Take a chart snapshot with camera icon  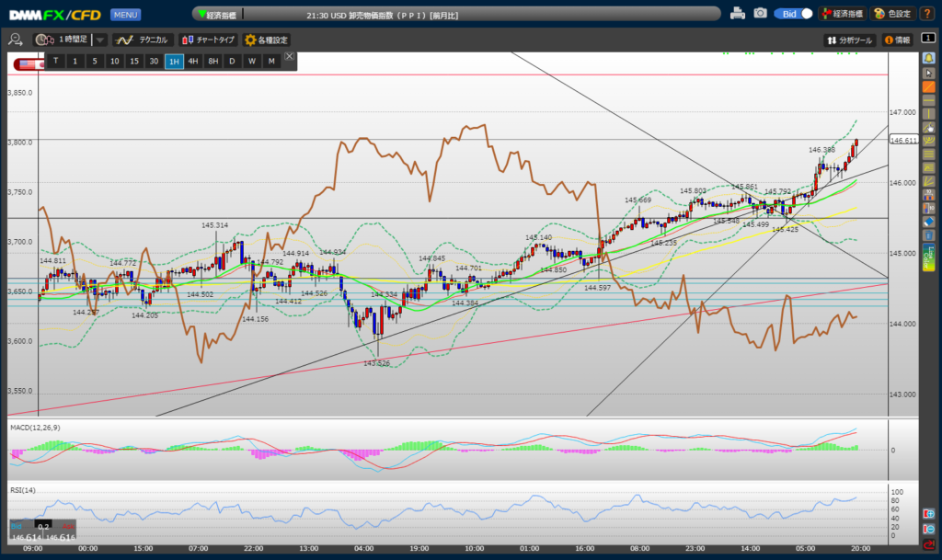pos(760,14)
